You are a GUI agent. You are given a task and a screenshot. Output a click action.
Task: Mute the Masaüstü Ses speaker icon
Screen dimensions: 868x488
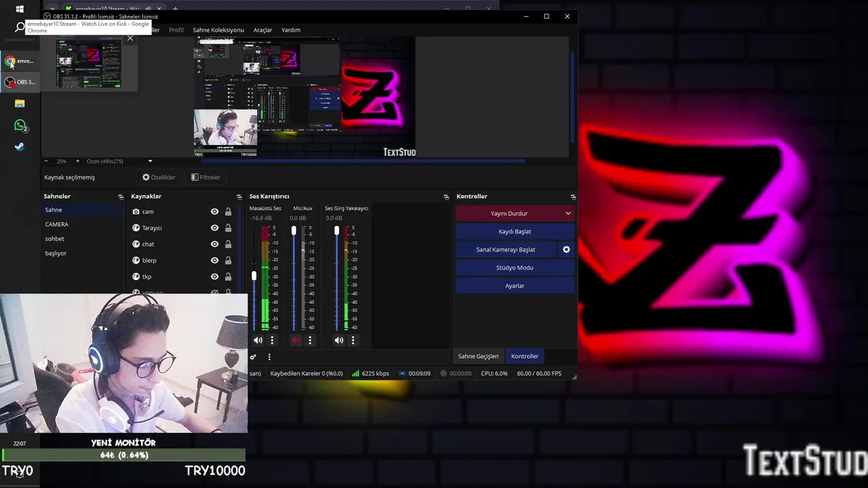click(x=258, y=340)
